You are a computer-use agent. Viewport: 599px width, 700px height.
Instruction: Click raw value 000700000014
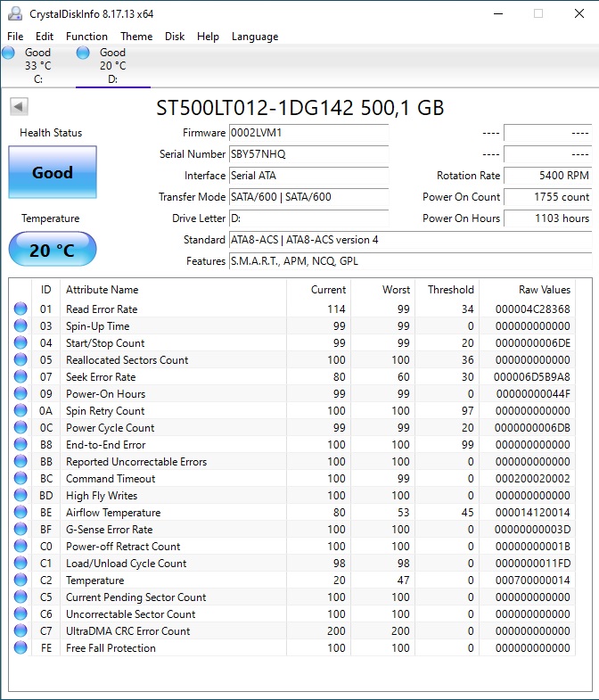click(532, 581)
